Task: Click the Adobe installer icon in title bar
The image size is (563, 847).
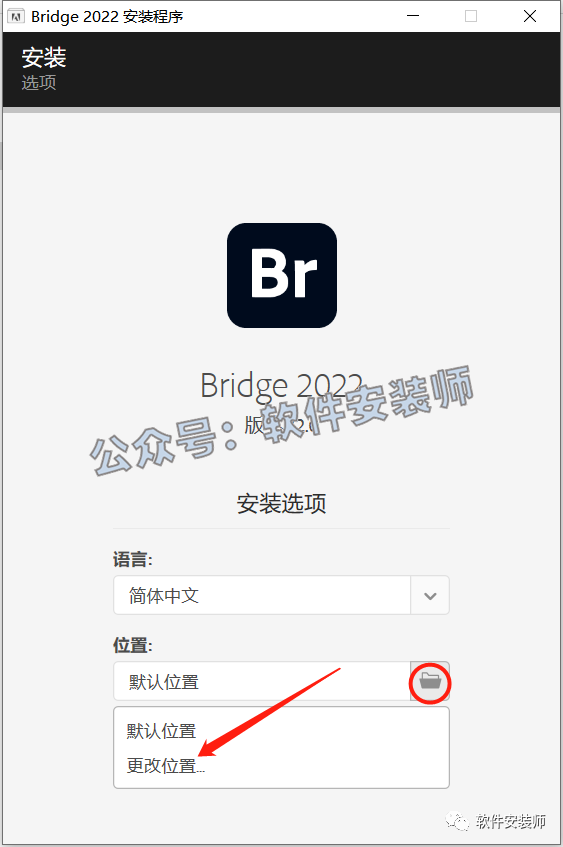Action: (16, 17)
